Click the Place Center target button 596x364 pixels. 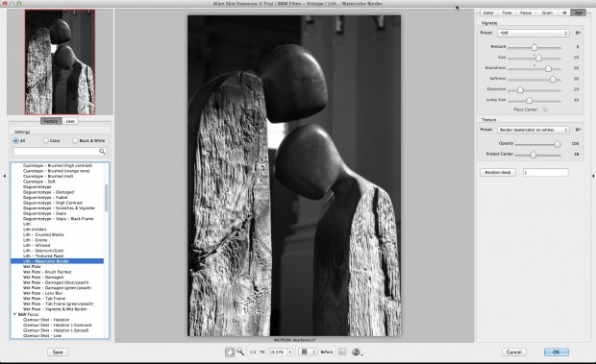coord(545,109)
